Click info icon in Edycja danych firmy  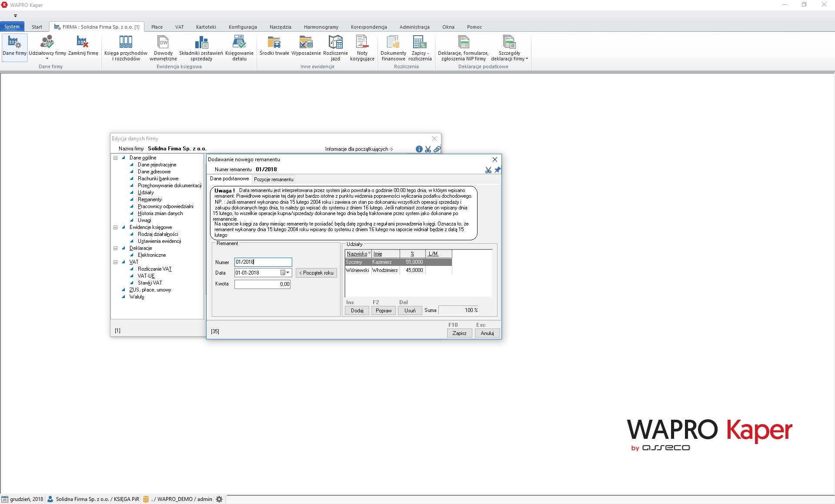419,149
